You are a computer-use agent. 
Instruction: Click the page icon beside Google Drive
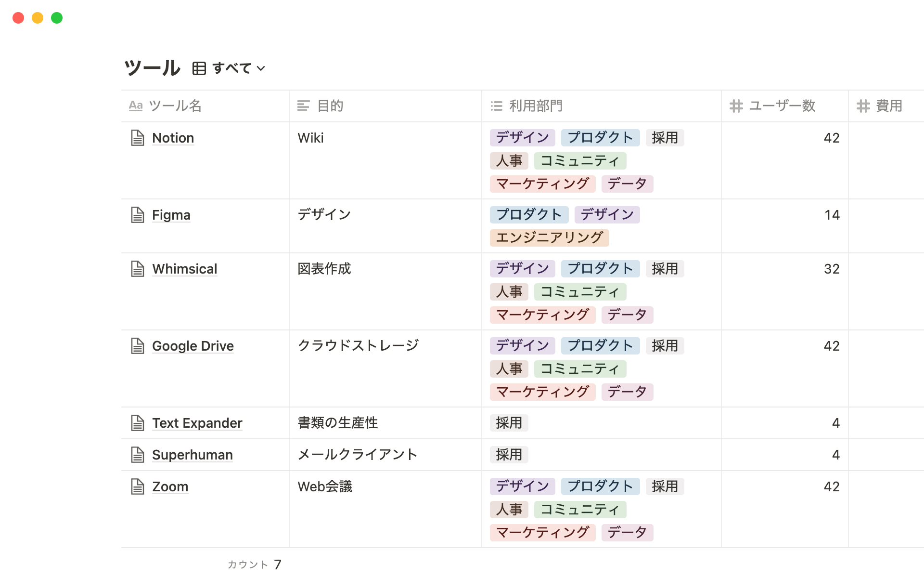pyautogui.click(x=138, y=346)
